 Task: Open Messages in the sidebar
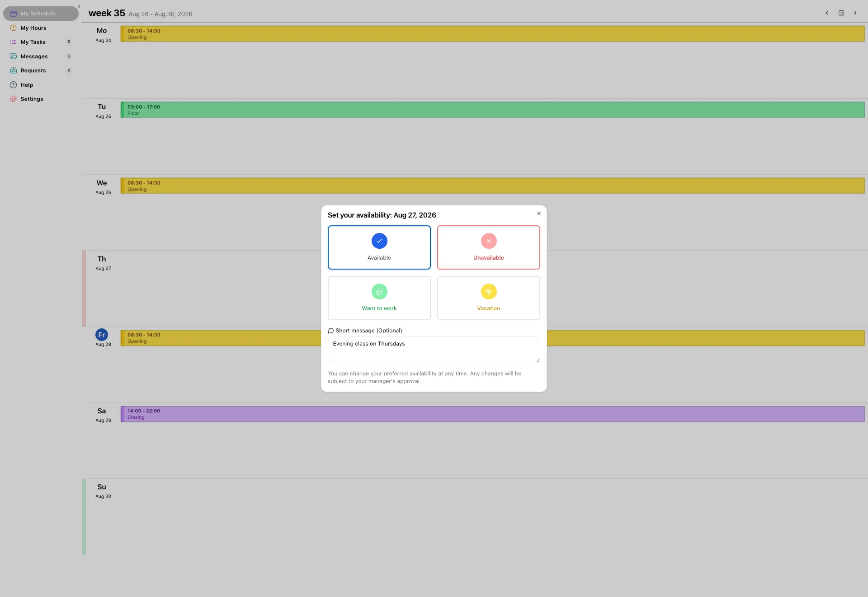[x=41, y=57]
